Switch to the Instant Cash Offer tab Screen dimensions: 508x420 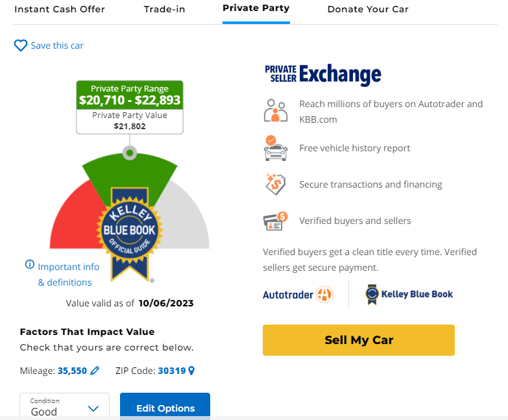[x=60, y=10]
